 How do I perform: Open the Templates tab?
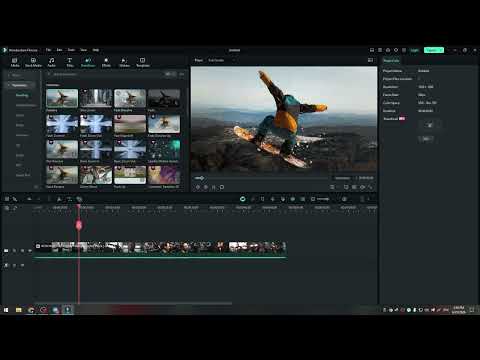point(143,62)
